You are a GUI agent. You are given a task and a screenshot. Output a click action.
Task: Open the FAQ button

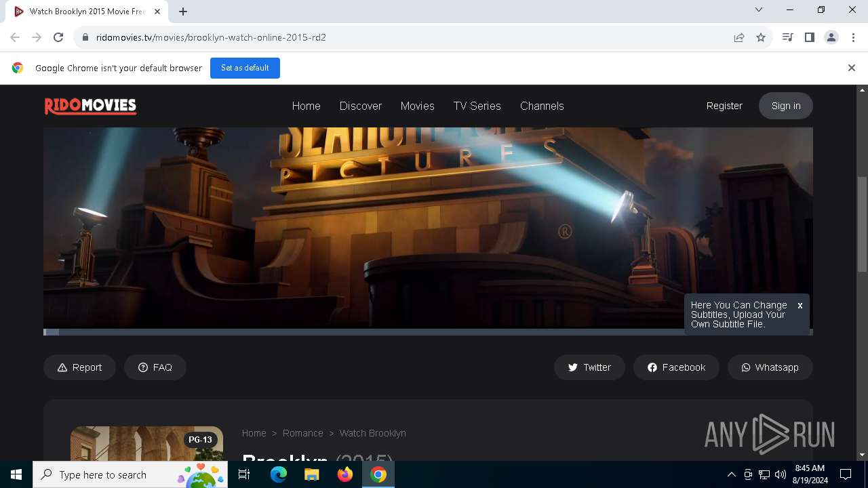click(x=155, y=367)
